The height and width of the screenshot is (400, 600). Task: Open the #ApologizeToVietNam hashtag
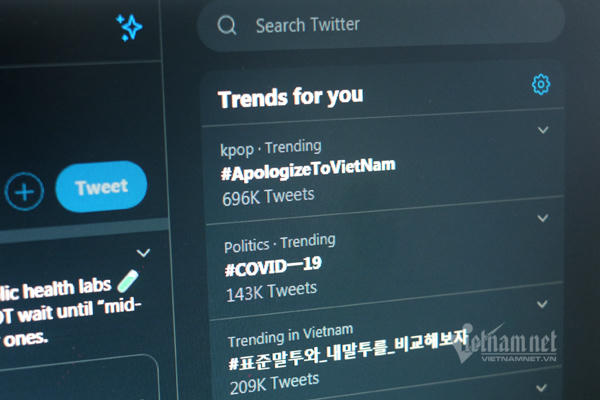(x=308, y=169)
